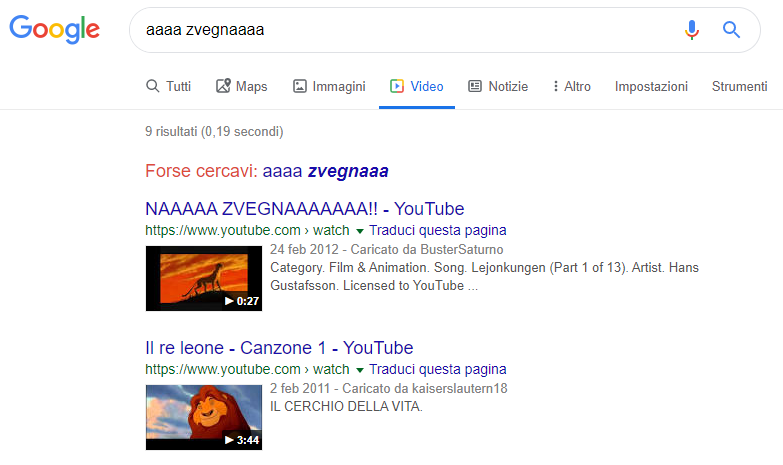Click the '2 feb 2011 - Caricato da kaiserslautern18' line
Image resolution: width=783 pixels, height=465 pixels.
click(389, 388)
